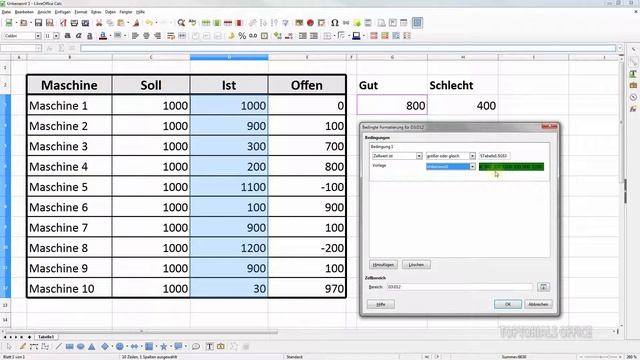Click the Format as percent icon

tap(242, 36)
